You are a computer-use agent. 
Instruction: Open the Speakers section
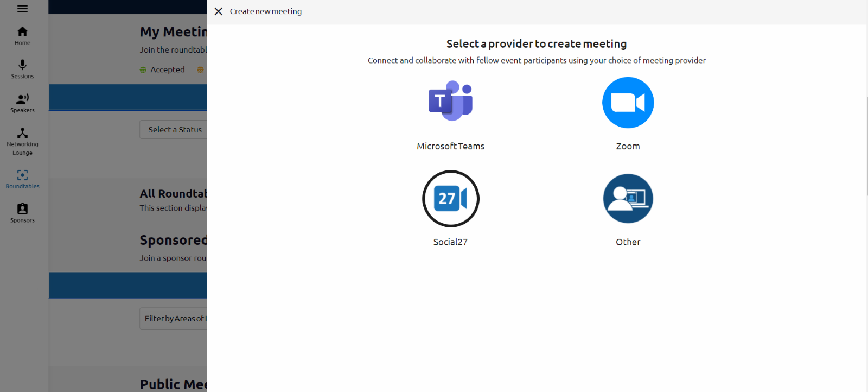[22, 103]
